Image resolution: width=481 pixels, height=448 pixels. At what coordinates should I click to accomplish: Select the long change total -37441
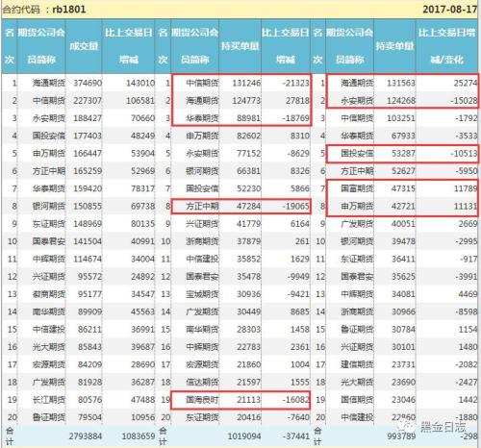296,436
